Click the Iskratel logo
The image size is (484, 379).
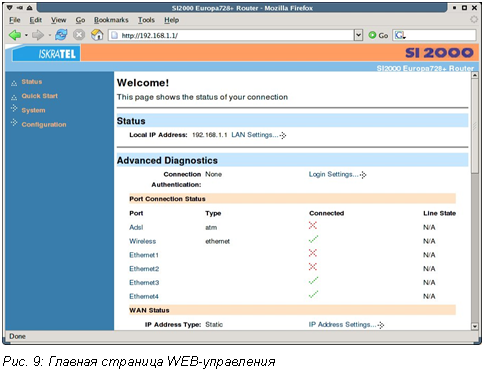[46, 54]
